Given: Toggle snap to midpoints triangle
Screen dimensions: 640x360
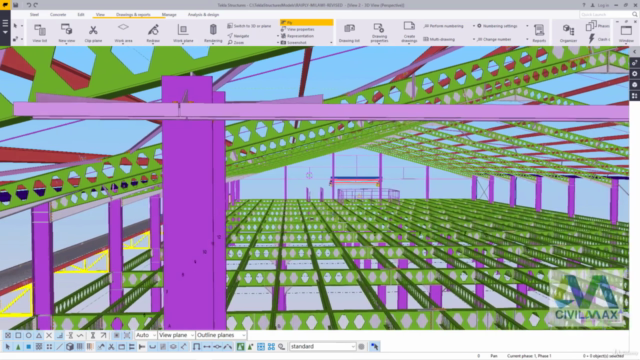Looking at the screenshot, I should coord(39,335).
